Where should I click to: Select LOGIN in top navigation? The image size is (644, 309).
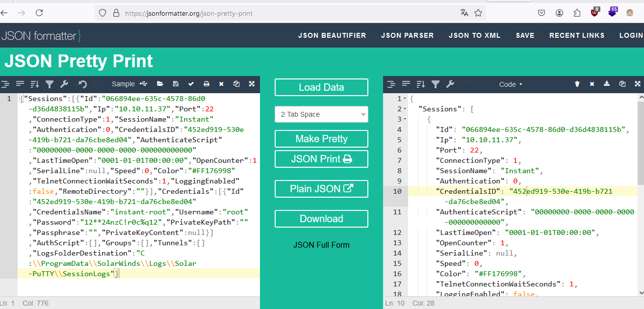[x=631, y=35]
